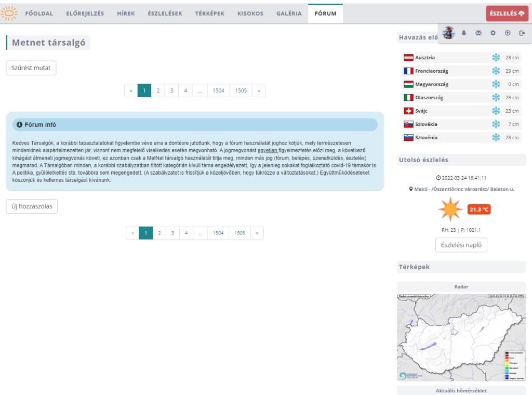Open the radar map thumbnail
Viewport: 532px width, 395px height.
click(461, 337)
